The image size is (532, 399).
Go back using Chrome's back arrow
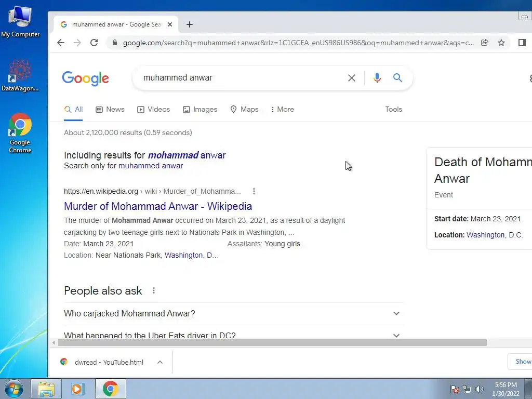tap(61, 43)
